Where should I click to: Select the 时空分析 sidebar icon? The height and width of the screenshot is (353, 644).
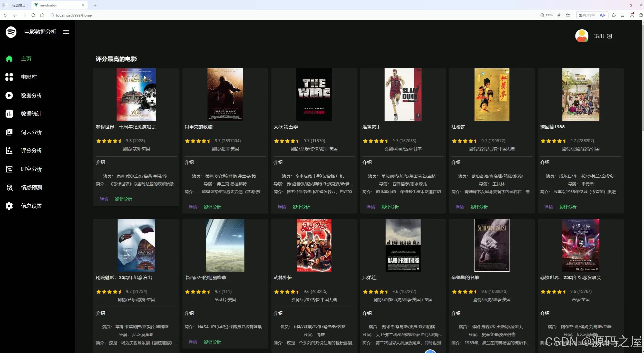pyautogui.click(x=9, y=169)
